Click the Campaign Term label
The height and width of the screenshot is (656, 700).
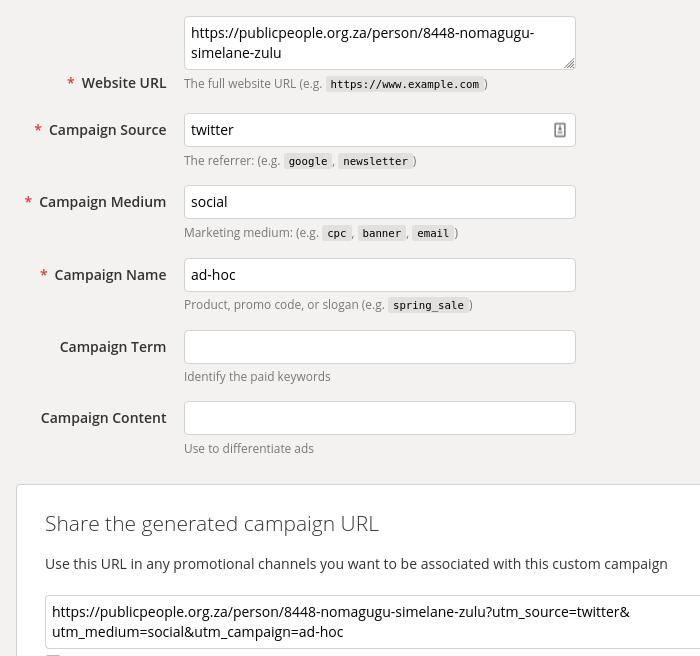(x=113, y=347)
